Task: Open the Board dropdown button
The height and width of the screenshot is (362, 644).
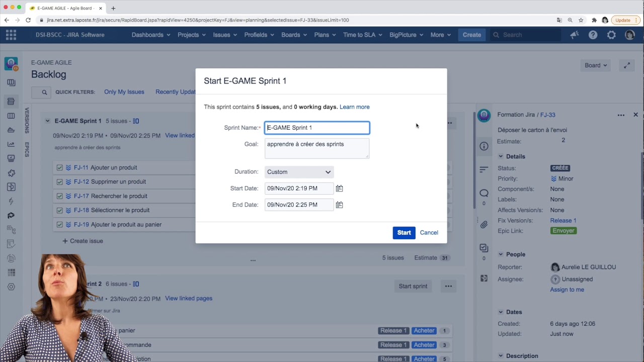Action: (x=596, y=65)
